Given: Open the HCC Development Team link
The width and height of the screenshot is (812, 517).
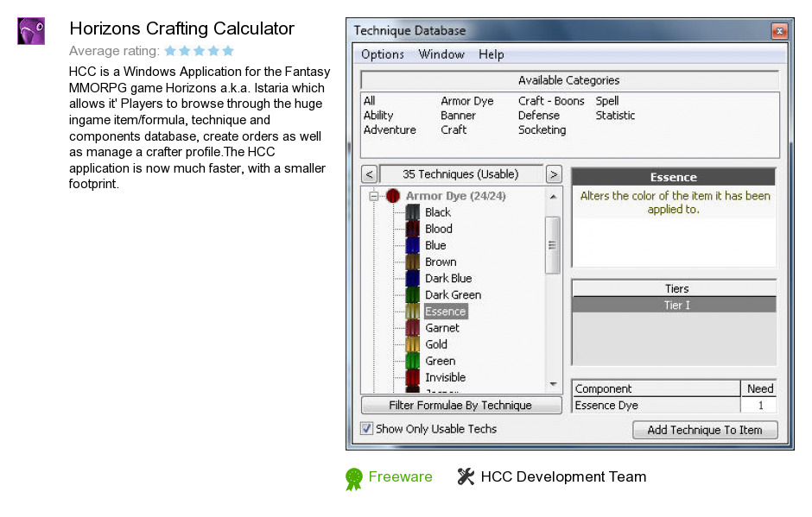Looking at the screenshot, I should [563, 476].
